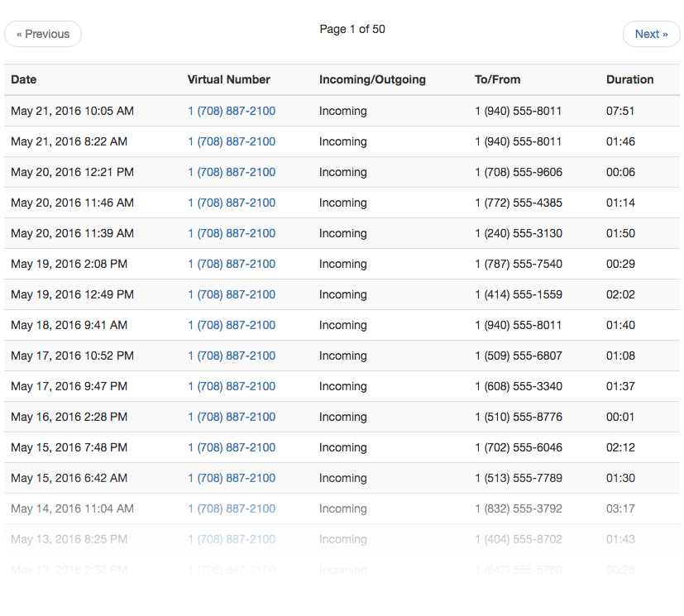
Task: Open virtual number link for May 15 7:48 PM call
Action: point(232,447)
